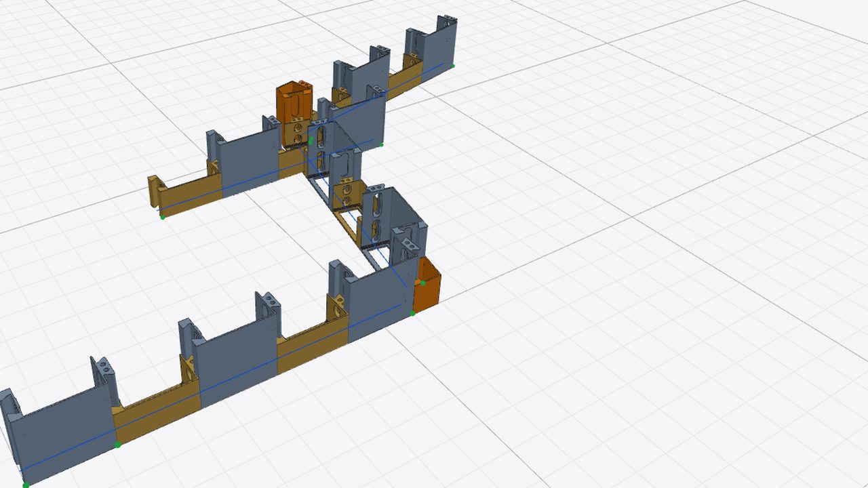Select the short orange corner block
Viewport: 868px width, 488px height.
428,285
